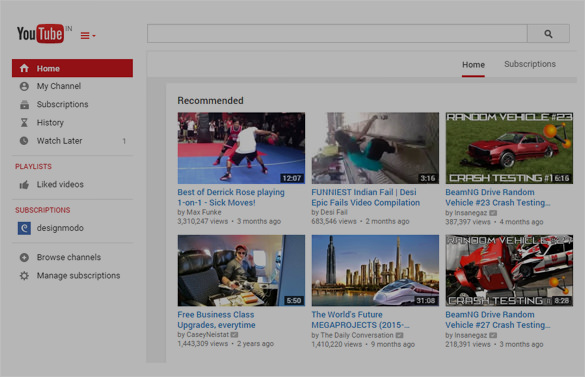Click the YouTube logo
This screenshot has width=585, height=377.
pyautogui.click(x=40, y=34)
